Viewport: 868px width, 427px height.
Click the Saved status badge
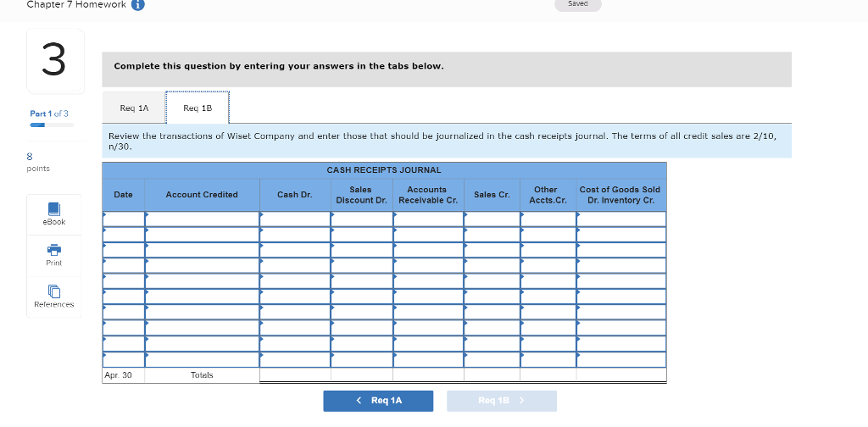pos(577,4)
